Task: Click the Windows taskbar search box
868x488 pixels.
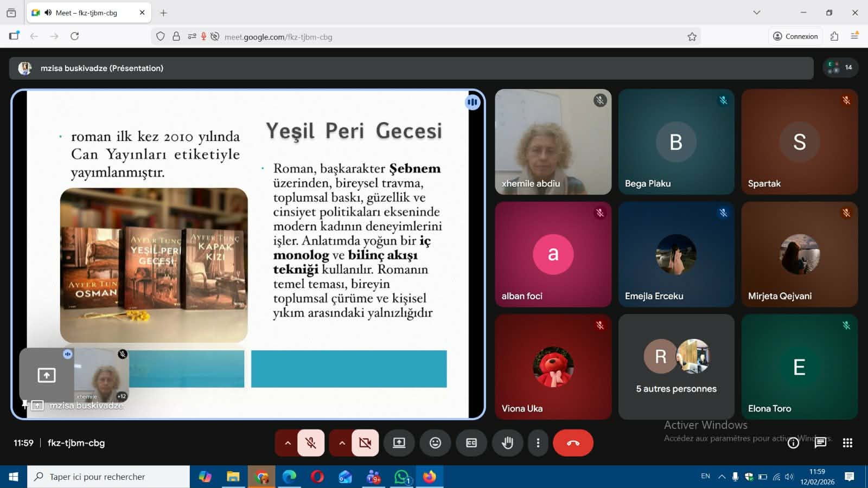Action: [108, 477]
